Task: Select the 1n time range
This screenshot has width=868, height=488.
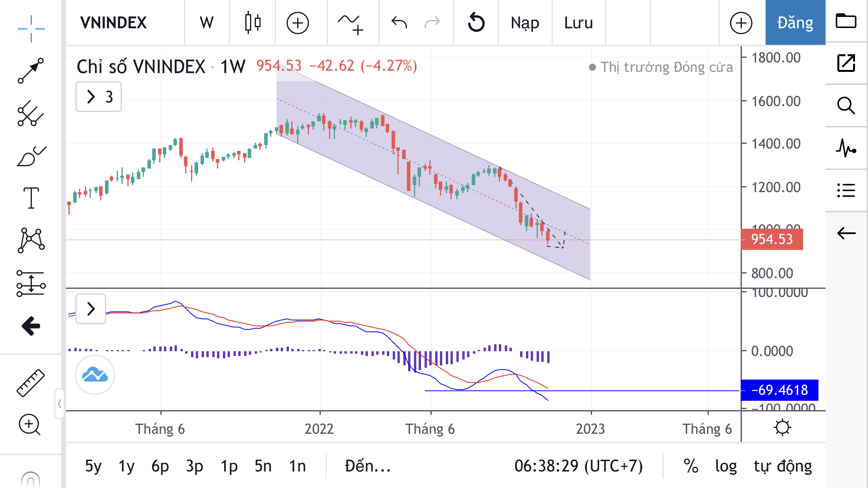Action: [298, 466]
